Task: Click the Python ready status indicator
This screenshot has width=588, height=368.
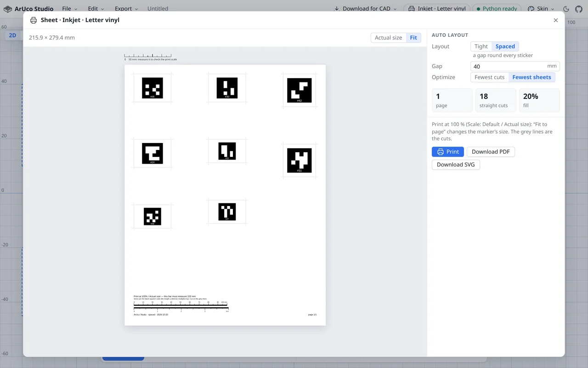Action: click(497, 9)
